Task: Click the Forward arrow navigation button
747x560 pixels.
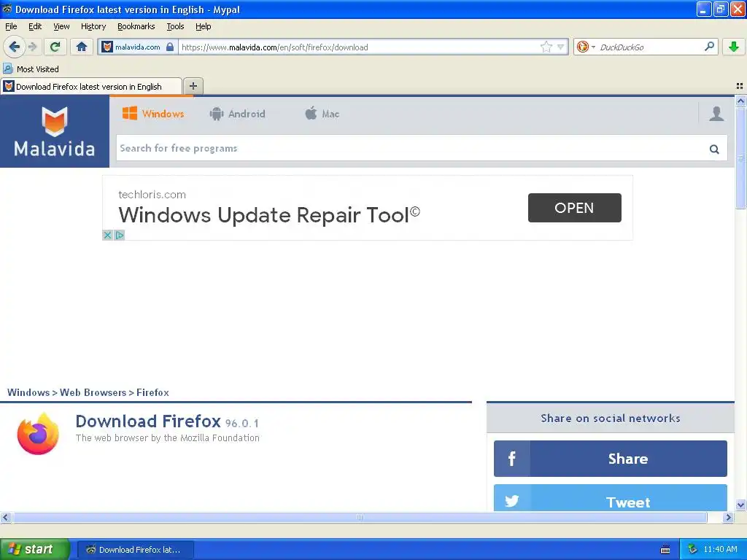Action: coord(32,47)
